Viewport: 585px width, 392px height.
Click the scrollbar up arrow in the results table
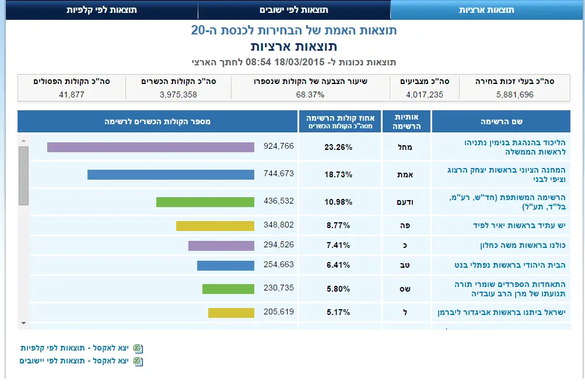coord(24,139)
